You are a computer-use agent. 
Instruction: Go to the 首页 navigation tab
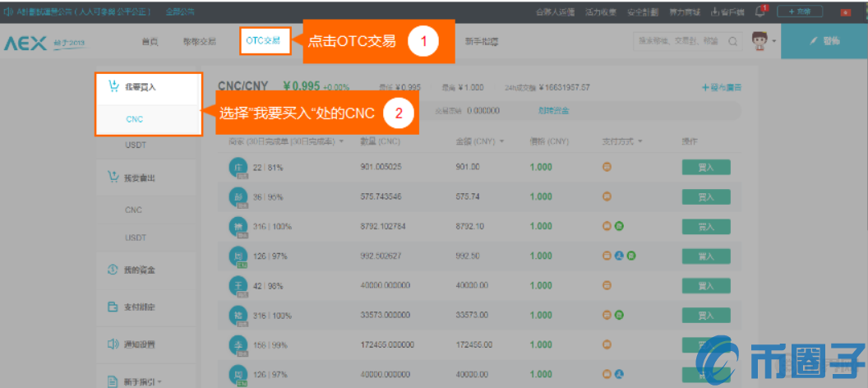tap(149, 41)
